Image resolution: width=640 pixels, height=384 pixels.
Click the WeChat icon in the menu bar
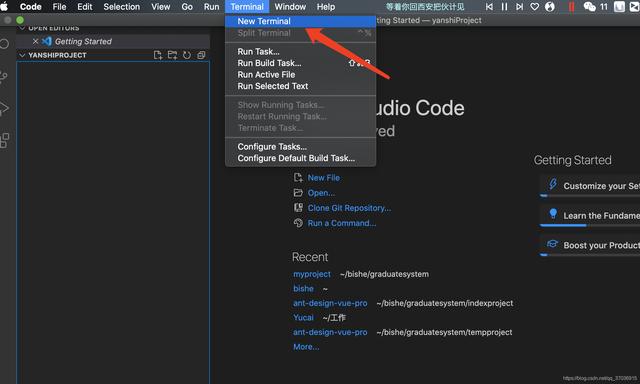click(590, 7)
